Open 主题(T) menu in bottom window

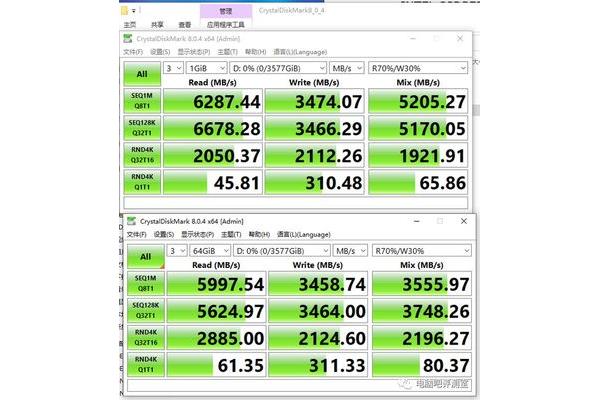pos(231,234)
